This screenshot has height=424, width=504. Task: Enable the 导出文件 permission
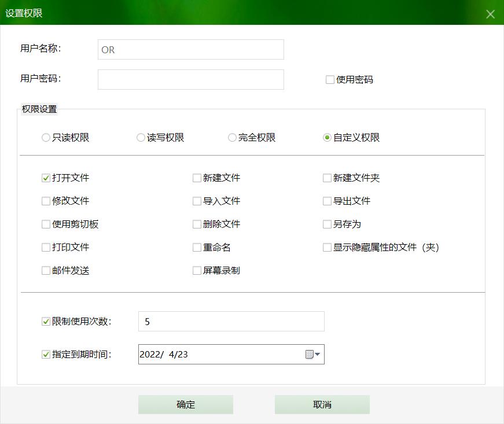coord(327,201)
